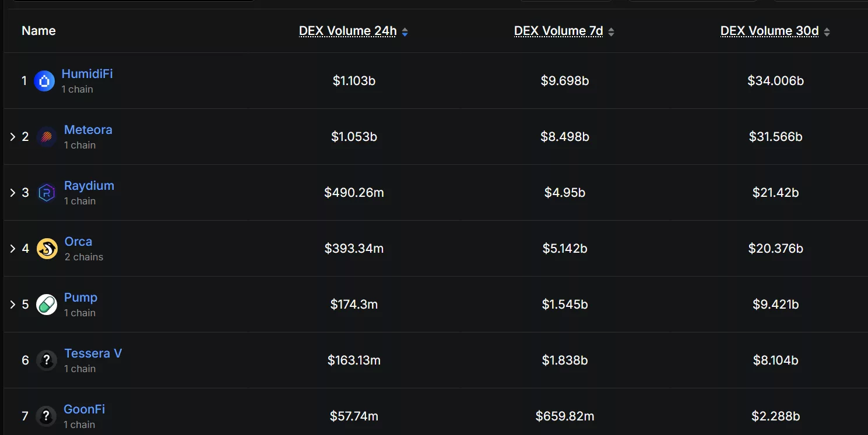Screen dimensions: 868x435
Task: Toggle descending sort on DEX Volume 30d
Action: pyautogui.click(x=827, y=31)
